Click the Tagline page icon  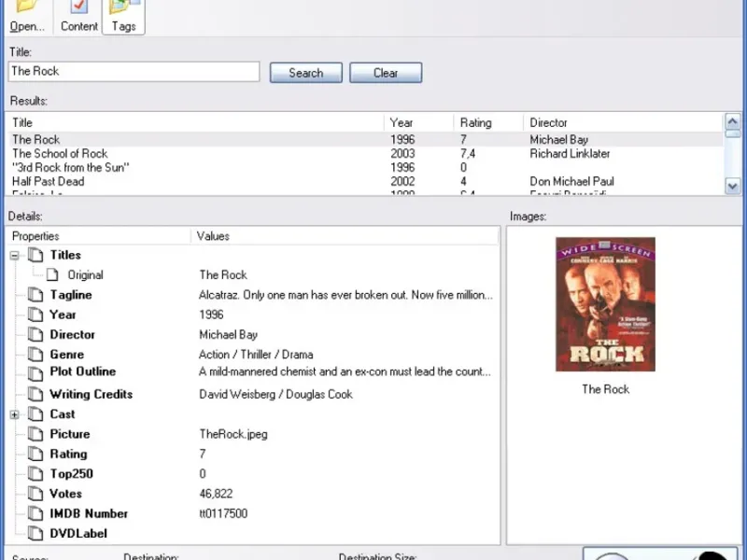pos(35,295)
